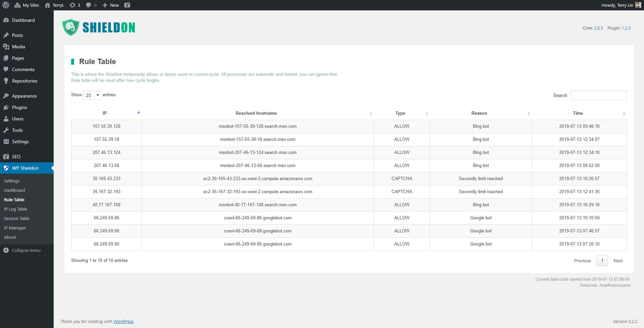Image resolution: width=644 pixels, height=328 pixels.
Task: Sort the table by Time column
Action: coord(578,113)
